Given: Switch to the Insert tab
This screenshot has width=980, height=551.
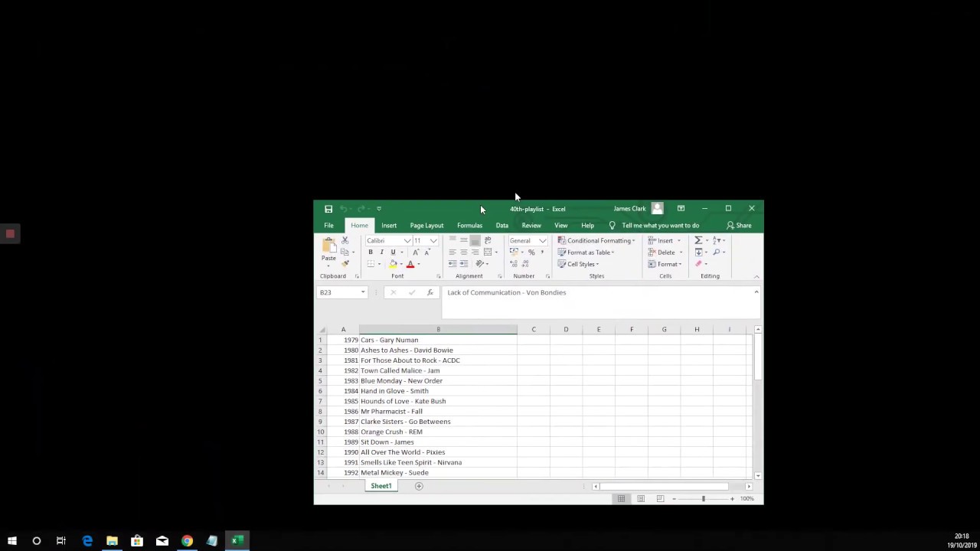Looking at the screenshot, I should (x=389, y=225).
